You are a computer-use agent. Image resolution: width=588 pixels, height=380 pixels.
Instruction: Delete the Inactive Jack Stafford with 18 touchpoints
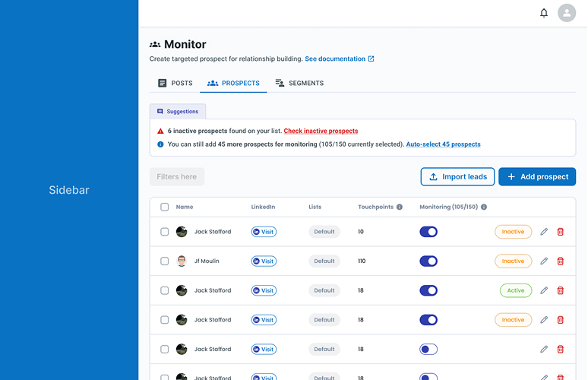560,320
